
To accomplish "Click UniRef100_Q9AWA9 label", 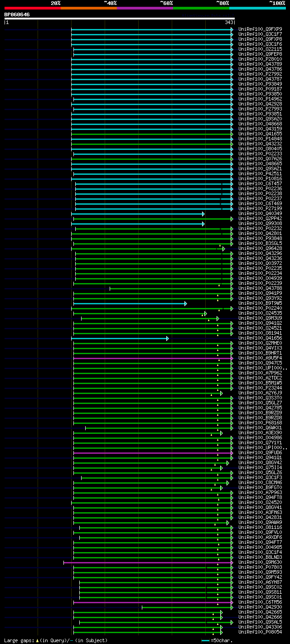I will 260,523.
